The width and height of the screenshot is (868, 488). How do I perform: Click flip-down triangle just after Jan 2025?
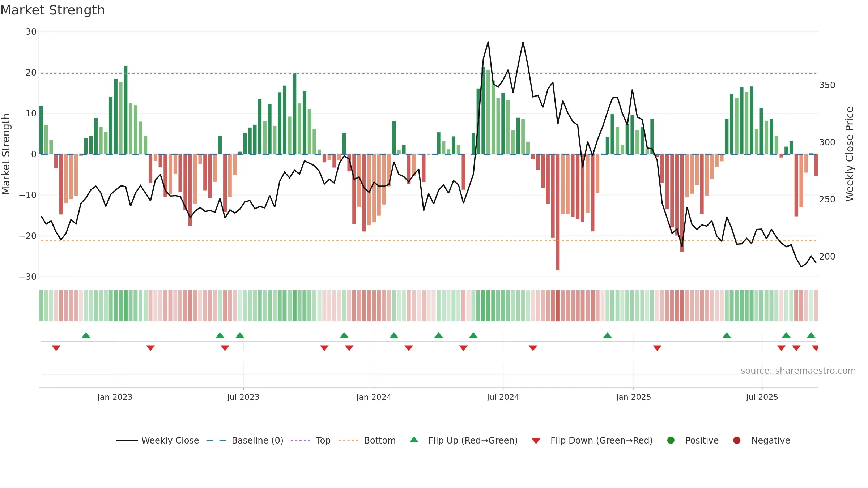pyautogui.click(x=657, y=348)
